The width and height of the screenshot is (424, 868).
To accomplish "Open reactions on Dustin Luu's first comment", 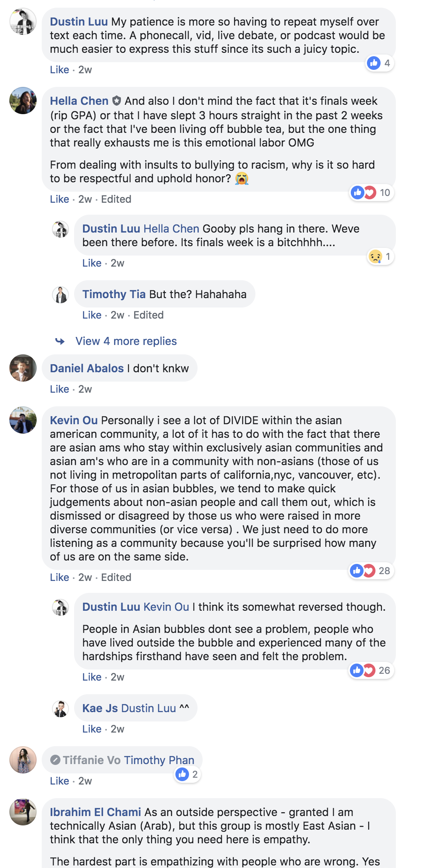I will [x=379, y=63].
